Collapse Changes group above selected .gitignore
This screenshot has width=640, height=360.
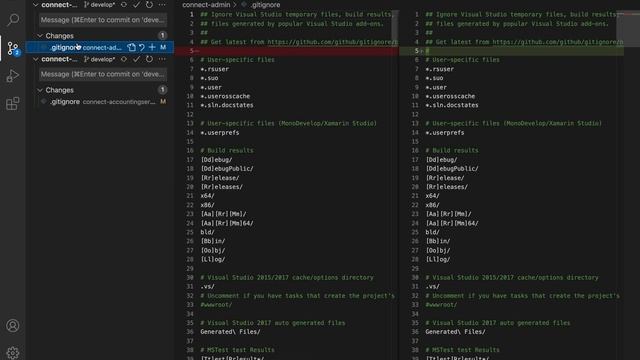click(40, 36)
